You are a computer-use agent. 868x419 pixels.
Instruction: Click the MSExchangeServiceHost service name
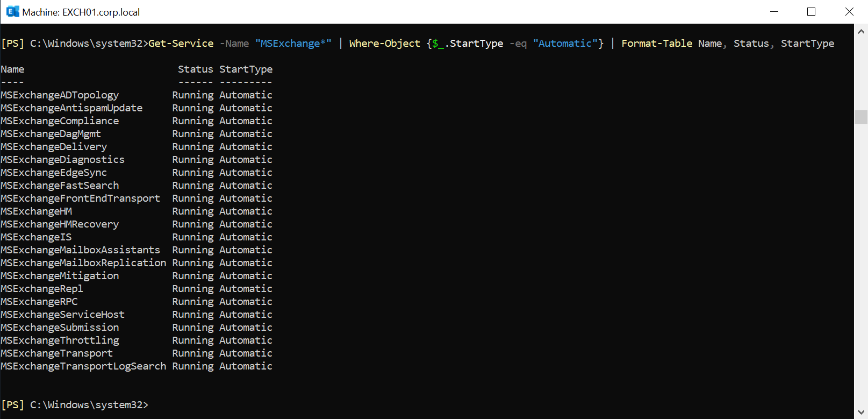coord(62,315)
